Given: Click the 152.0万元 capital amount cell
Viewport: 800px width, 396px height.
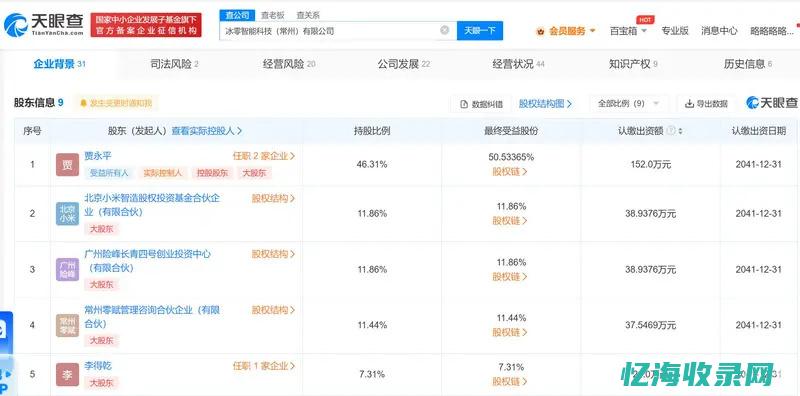Looking at the screenshot, I should (x=651, y=164).
